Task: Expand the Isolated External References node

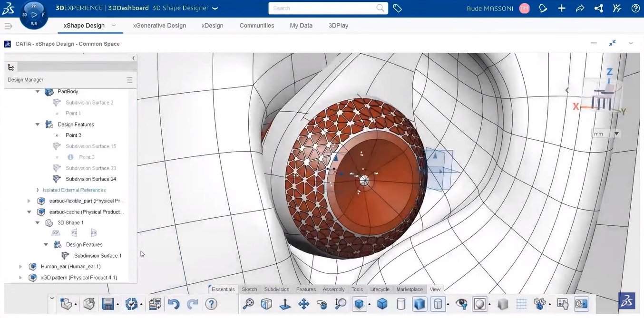Action: (x=38, y=190)
